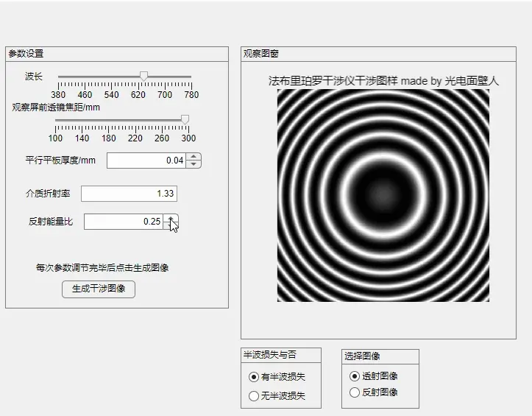Click the 观察屏前透镜焦距 focal length slider thumb
Viewport: 532px width, 416px height.
[185, 119]
